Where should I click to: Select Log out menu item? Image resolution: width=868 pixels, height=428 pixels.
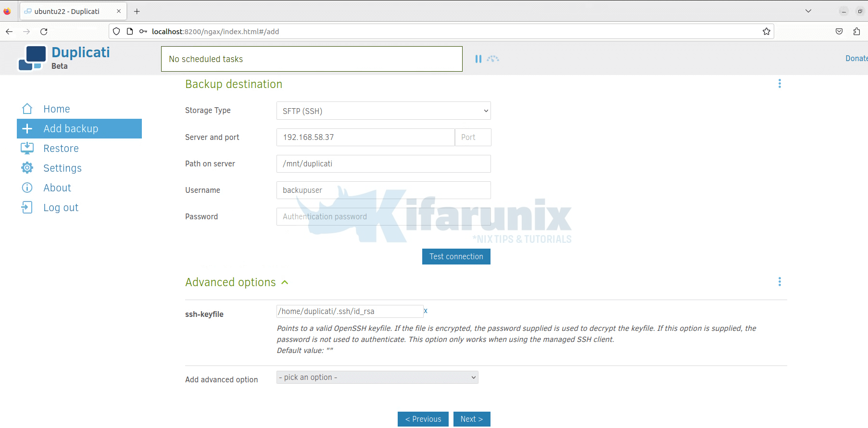pos(61,207)
